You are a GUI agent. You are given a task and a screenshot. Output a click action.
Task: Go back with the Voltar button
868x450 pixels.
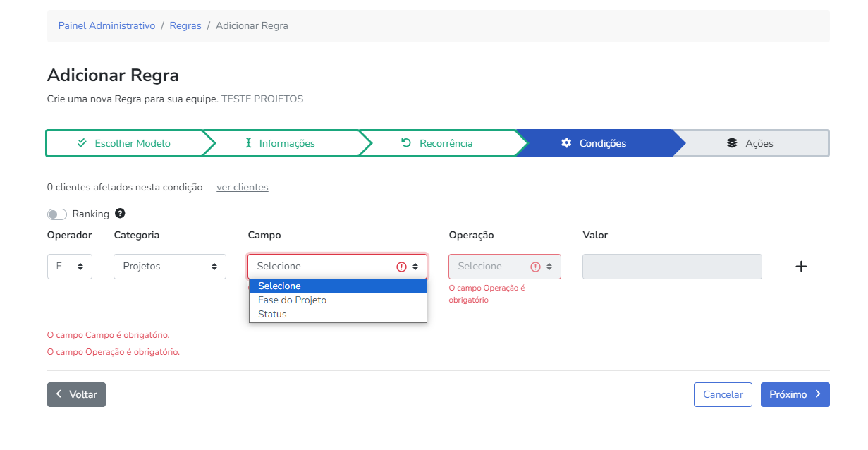(x=76, y=394)
